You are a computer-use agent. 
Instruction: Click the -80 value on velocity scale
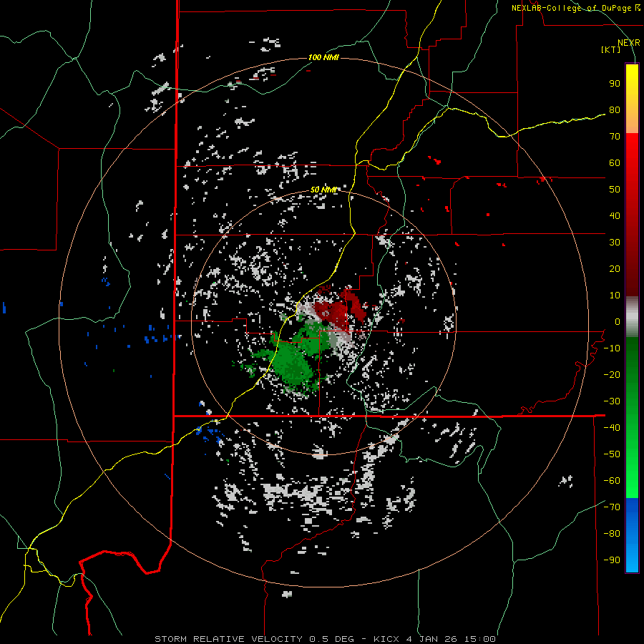[612, 534]
